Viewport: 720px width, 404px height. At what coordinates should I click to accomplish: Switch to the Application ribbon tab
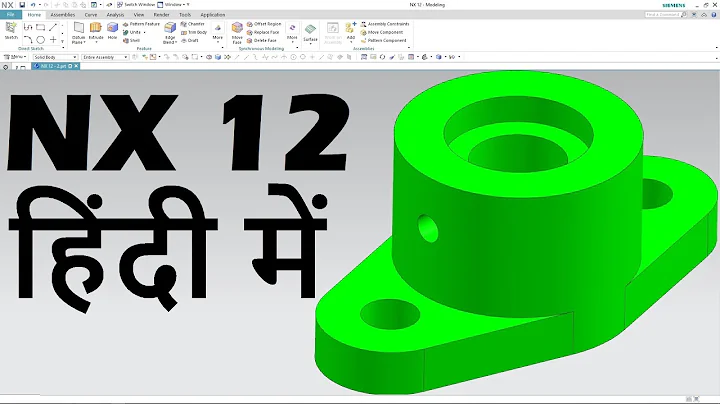point(213,15)
